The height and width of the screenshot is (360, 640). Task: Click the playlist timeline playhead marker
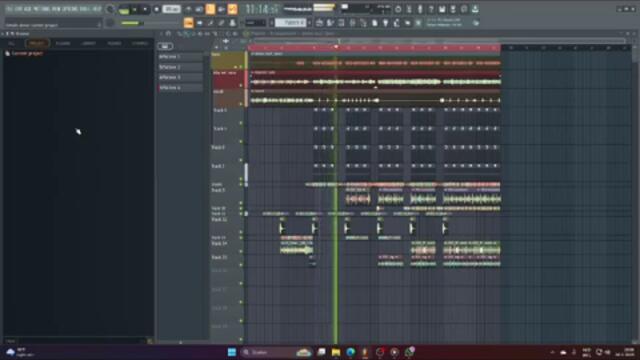(x=336, y=47)
